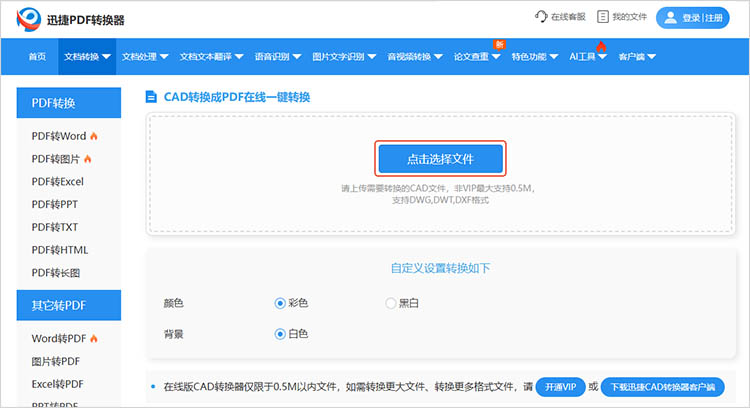750x408 pixels.
Task: Click the 开通VIP button
Action: (x=560, y=387)
